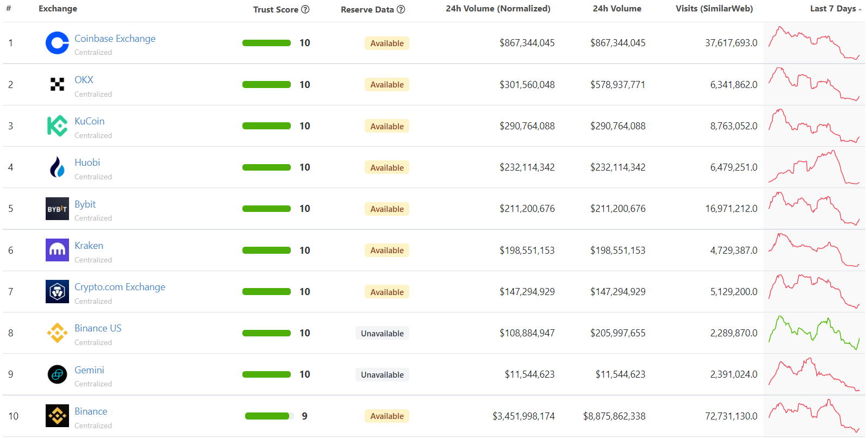Click the KuCoin logo icon
This screenshot has height=438, width=868.
click(x=57, y=126)
